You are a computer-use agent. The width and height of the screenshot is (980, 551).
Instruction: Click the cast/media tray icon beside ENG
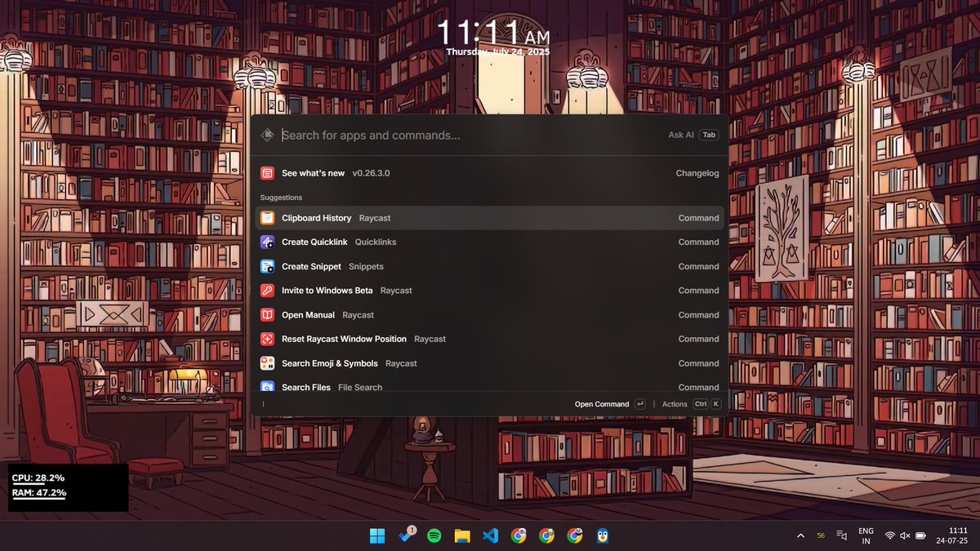coord(842,535)
